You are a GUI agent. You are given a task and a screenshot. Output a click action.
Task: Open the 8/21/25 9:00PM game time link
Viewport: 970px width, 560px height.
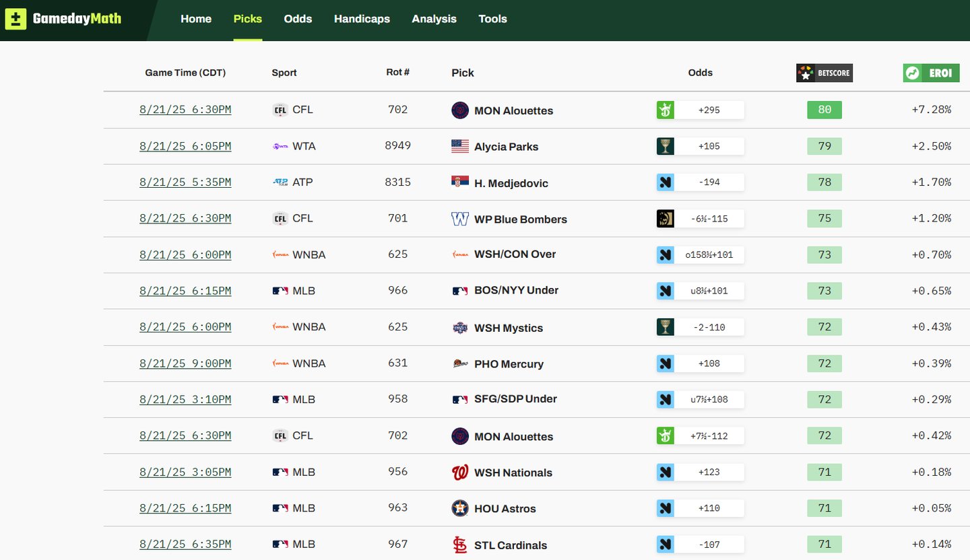[x=185, y=363]
